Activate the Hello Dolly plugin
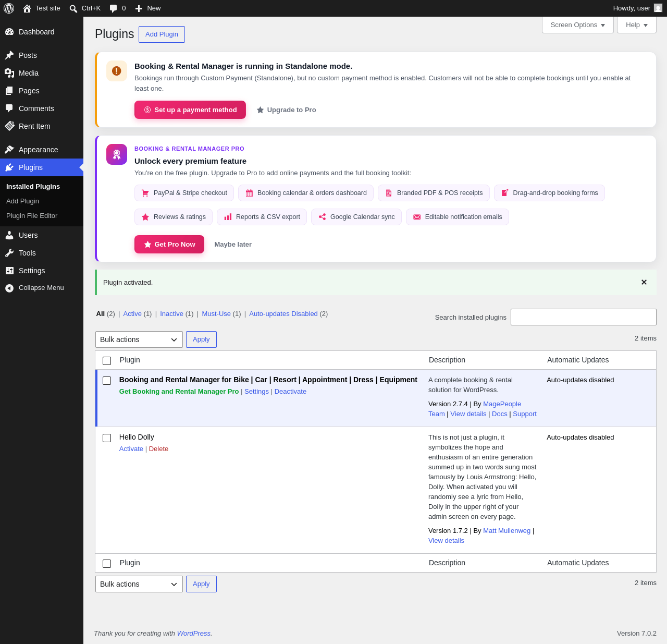The height and width of the screenshot is (644, 667). (131, 449)
